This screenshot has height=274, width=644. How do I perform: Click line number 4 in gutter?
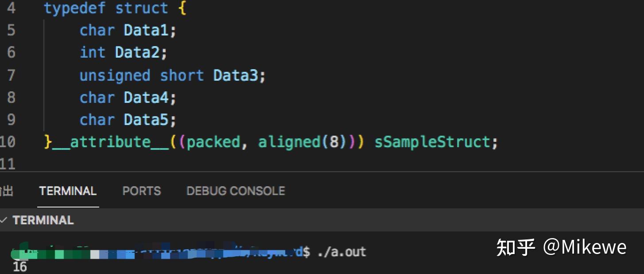pos(11,8)
